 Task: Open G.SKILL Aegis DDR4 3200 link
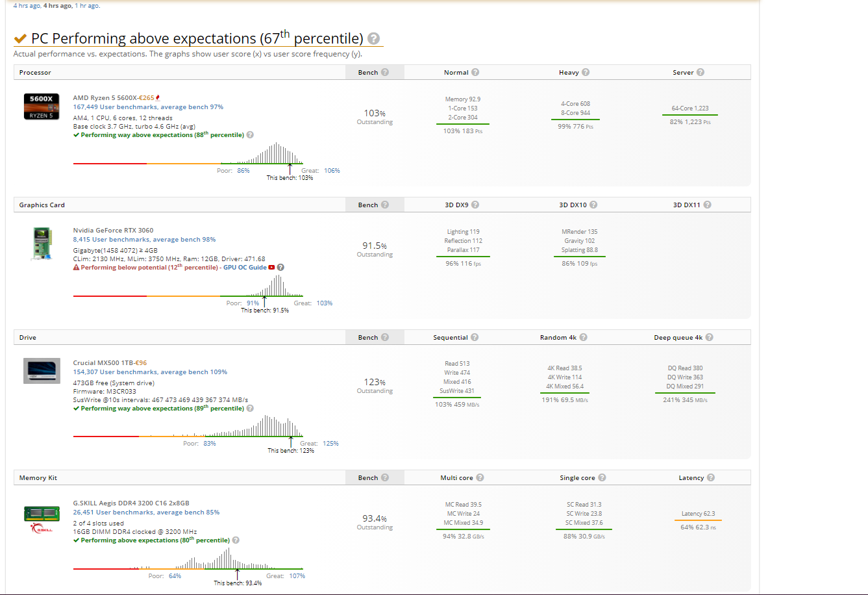click(x=131, y=503)
